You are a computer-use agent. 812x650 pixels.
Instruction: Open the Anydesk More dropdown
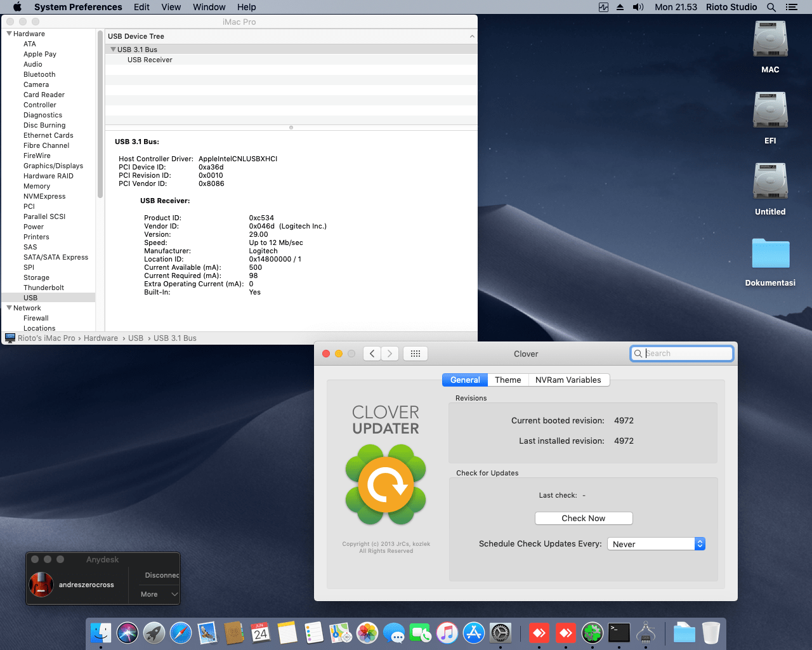pyautogui.click(x=159, y=594)
